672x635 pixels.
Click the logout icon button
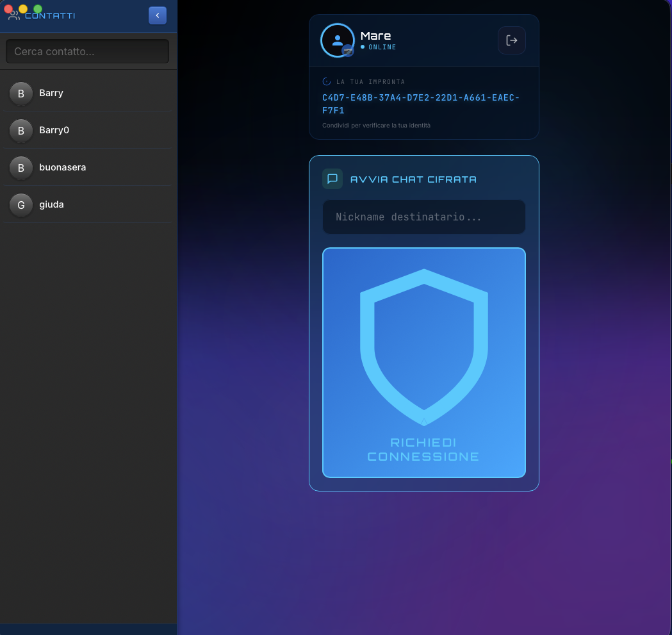(512, 40)
